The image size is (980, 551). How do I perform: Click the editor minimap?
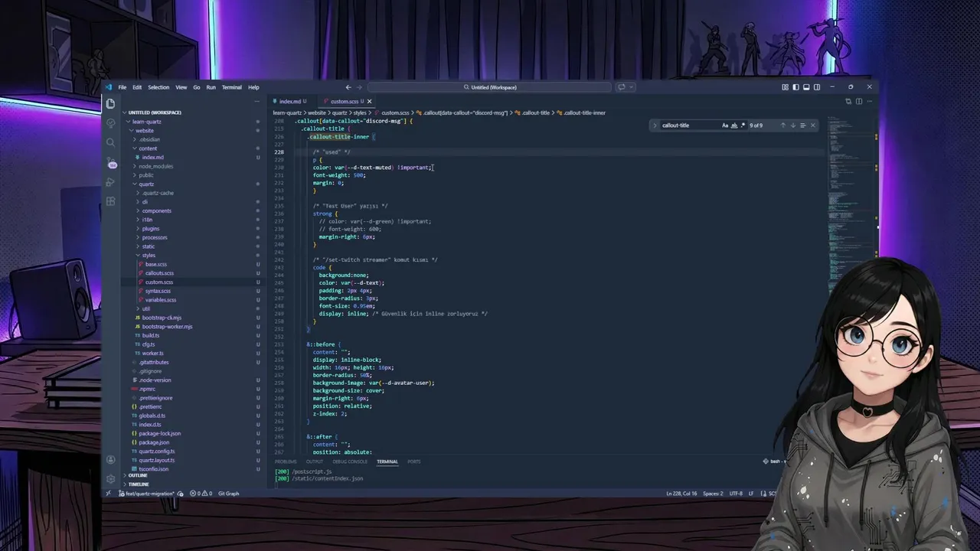(x=851, y=207)
